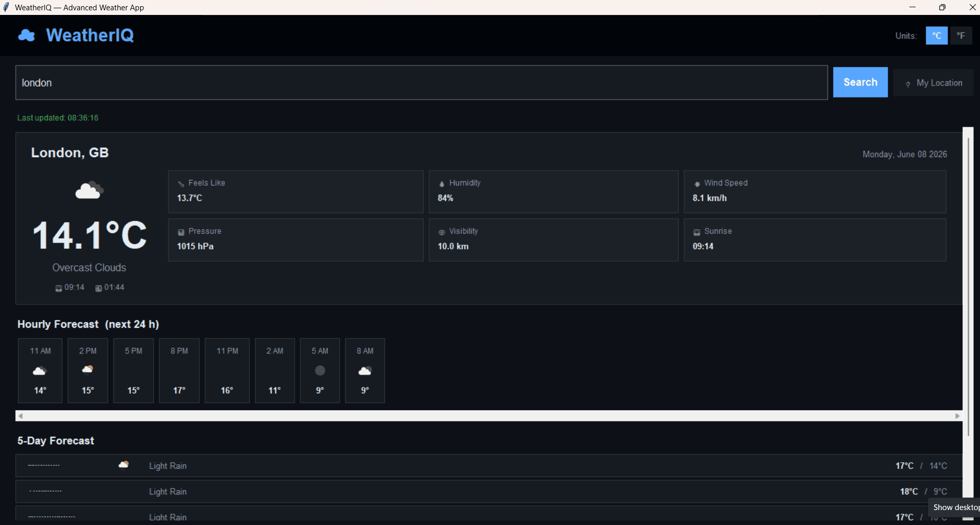Click the "8.1 km/h" wind speed value
Screen dimensions: 980x525
pos(709,198)
